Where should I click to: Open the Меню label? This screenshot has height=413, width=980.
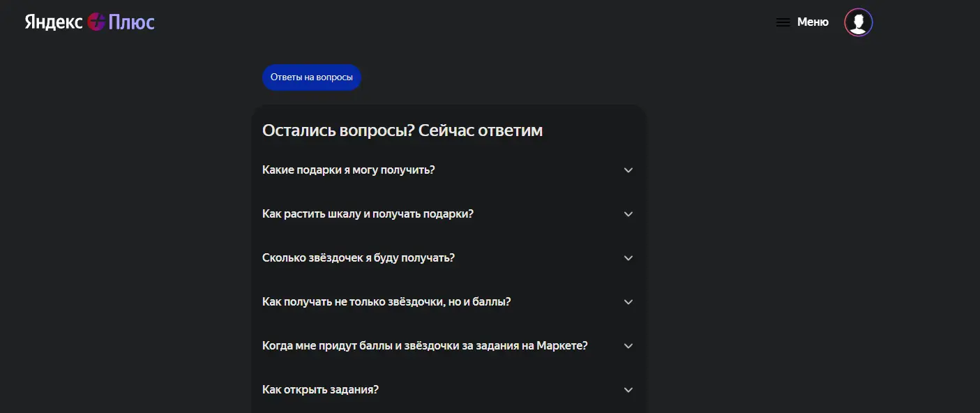(813, 22)
